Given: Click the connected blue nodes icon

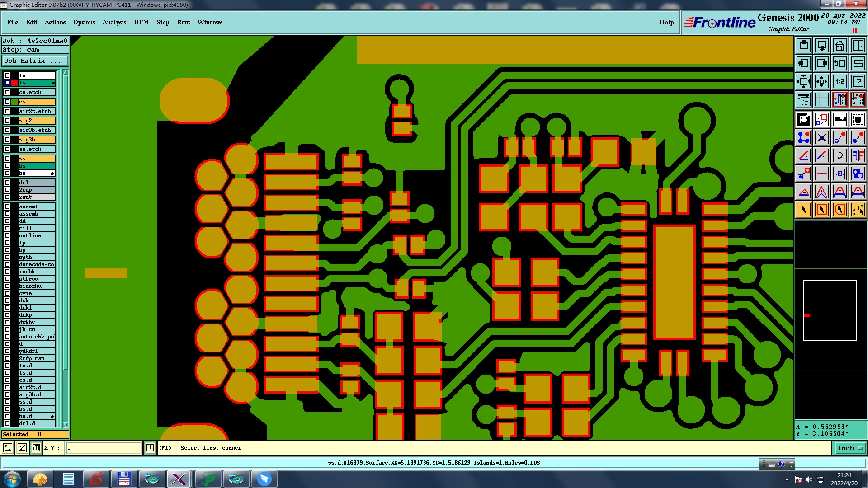Looking at the screenshot, I should [x=804, y=137].
